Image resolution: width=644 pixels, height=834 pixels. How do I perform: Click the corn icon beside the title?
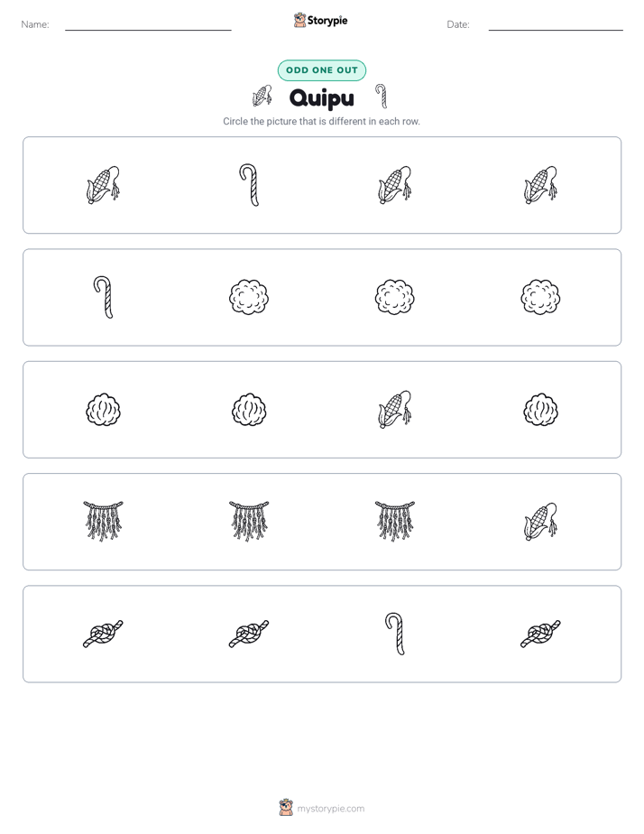(262, 97)
